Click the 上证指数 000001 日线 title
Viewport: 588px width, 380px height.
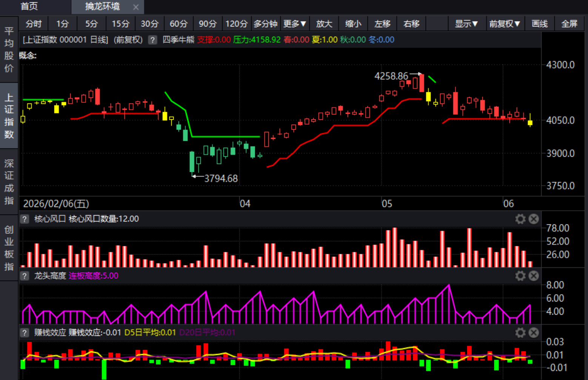point(65,40)
